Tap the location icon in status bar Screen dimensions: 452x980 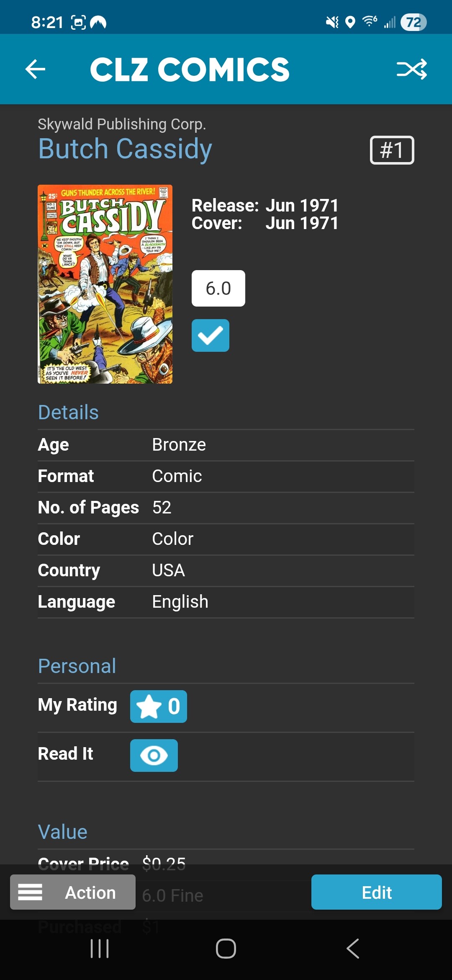point(350,22)
